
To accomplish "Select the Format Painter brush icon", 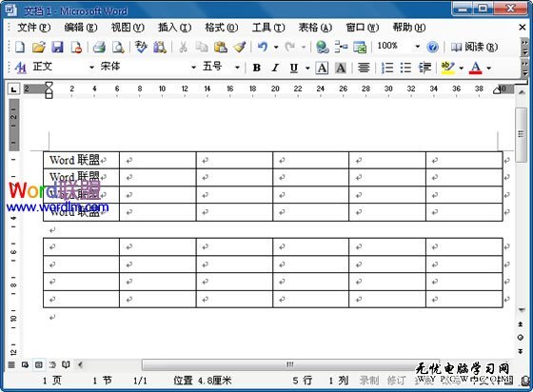I will [240, 47].
